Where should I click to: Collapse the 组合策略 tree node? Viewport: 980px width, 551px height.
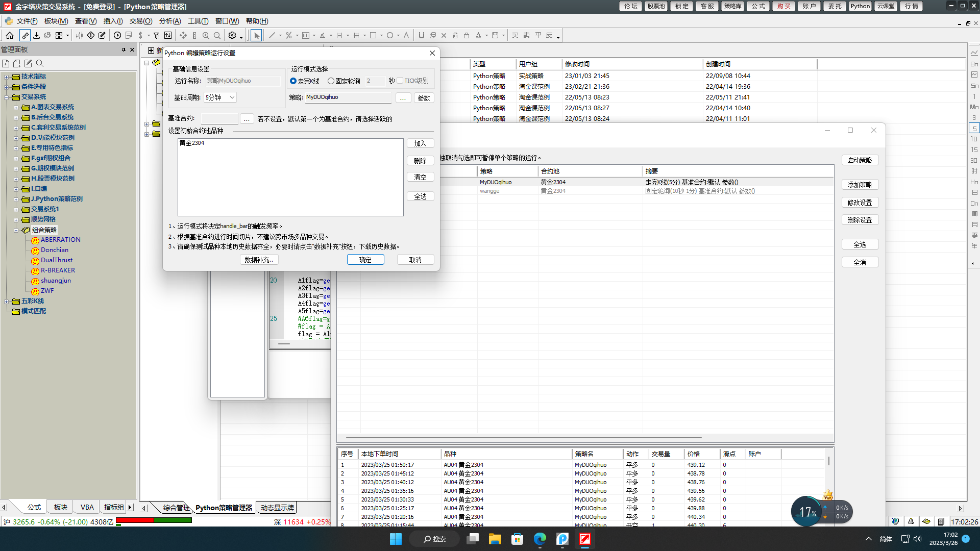point(16,230)
